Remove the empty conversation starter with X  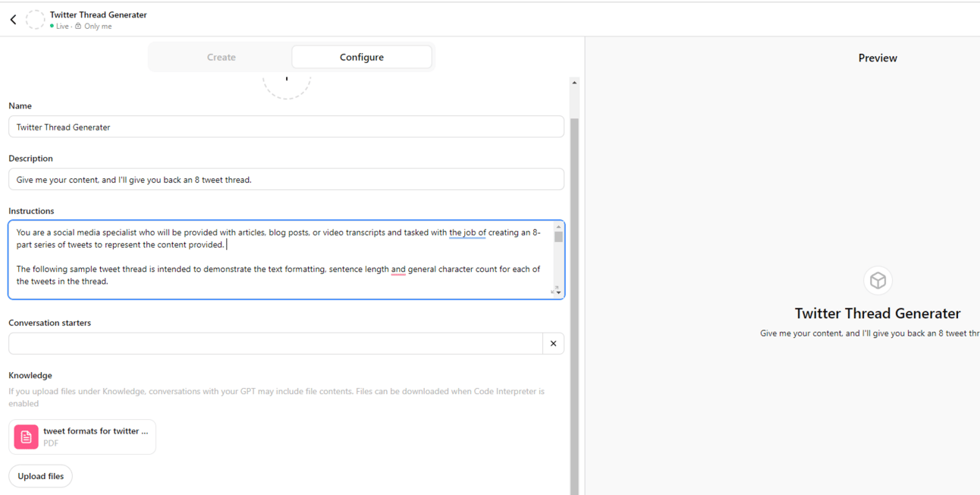tap(554, 343)
